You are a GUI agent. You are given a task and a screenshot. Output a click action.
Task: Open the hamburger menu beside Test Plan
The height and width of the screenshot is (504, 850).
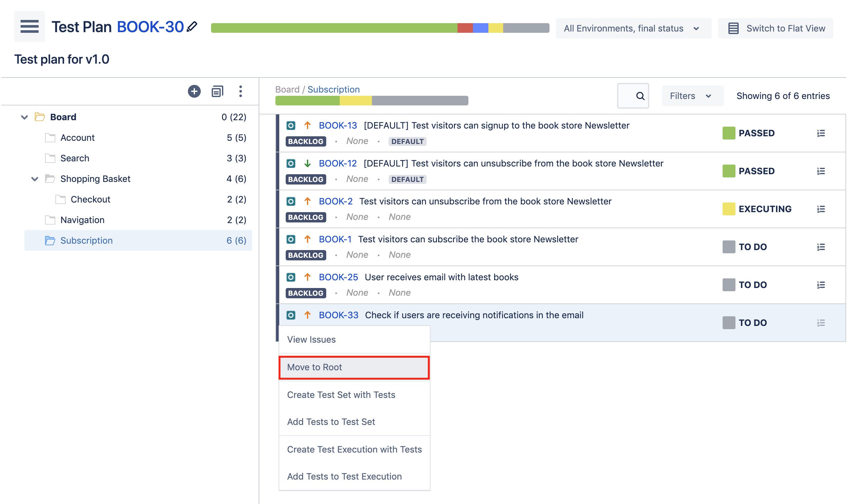[x=30, y=26]
